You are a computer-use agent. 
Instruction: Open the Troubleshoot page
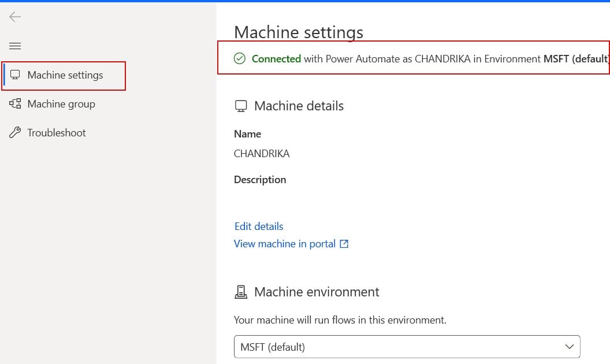tap(55, 132)
